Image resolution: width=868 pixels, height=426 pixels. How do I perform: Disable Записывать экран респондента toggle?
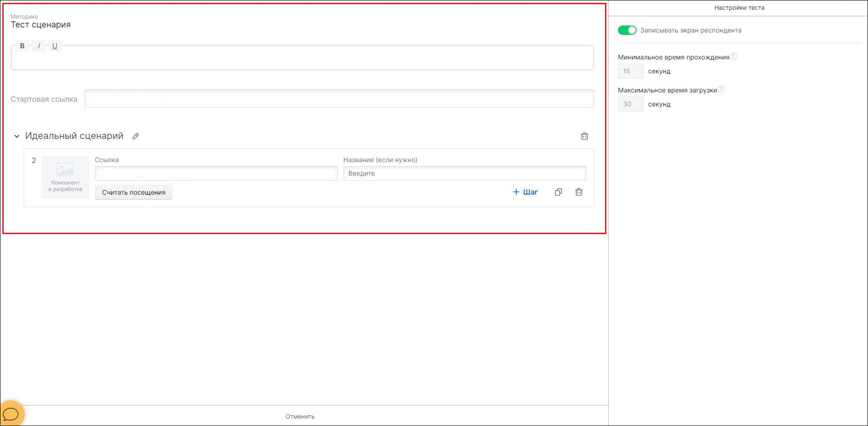[x=627, y=30]
